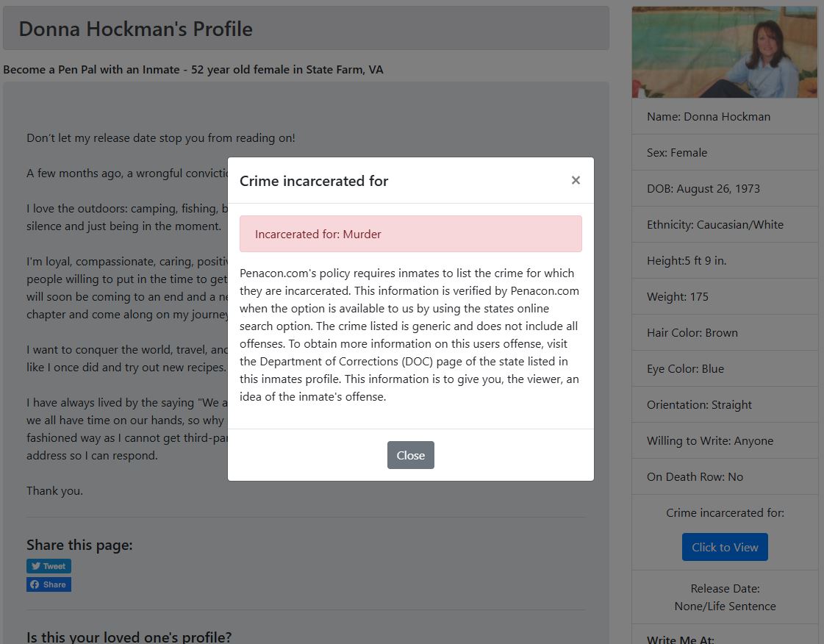Click the 'Weight: 175' row
The height and width of the screenshot is (644, 824).
[724, 296]
